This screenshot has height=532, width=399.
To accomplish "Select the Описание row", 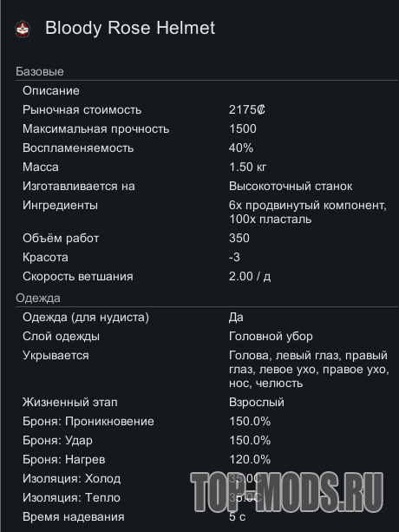I will coord(206,90).
